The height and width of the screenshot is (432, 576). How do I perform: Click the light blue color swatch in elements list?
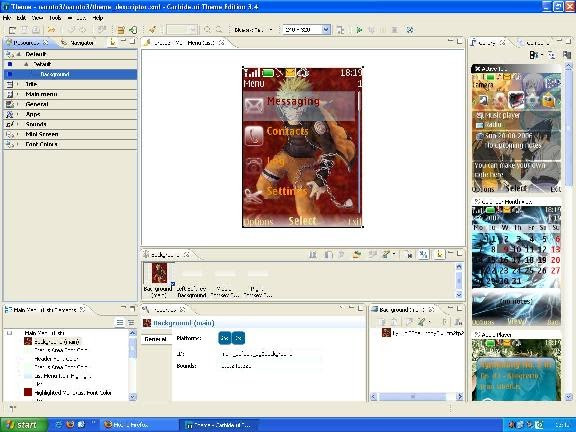point(28,376)
